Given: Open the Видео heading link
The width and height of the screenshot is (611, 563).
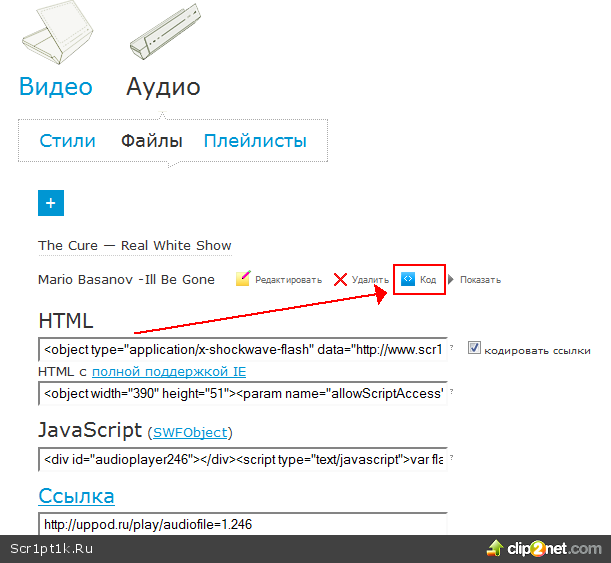Looking at the screenshot, I should coord(56,86).
